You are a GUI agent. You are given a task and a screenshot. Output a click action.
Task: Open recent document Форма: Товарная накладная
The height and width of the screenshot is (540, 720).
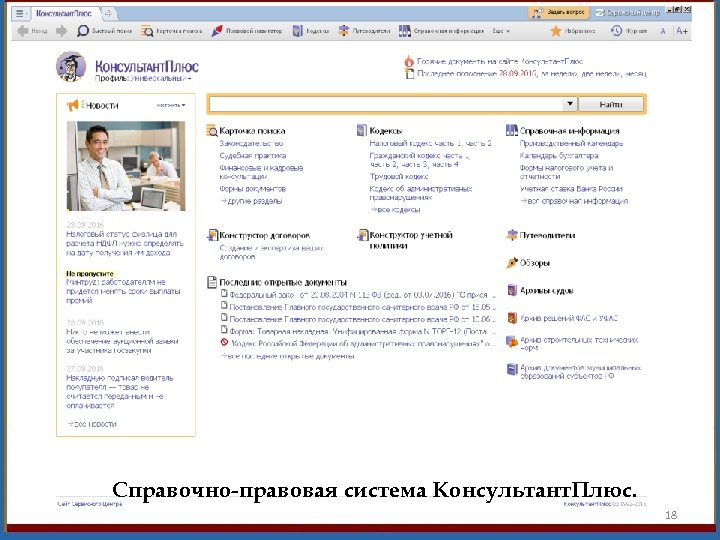358,331
